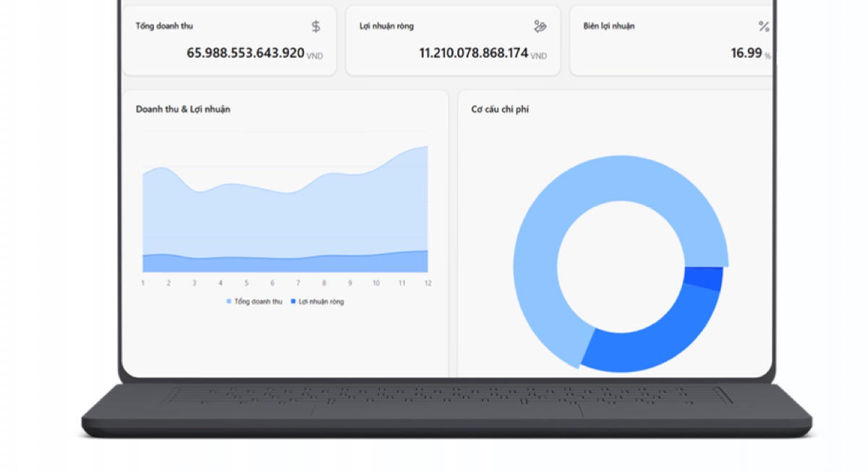
Task: Click the "Biên lợi nhuận" card title
Action: (609, 26)
